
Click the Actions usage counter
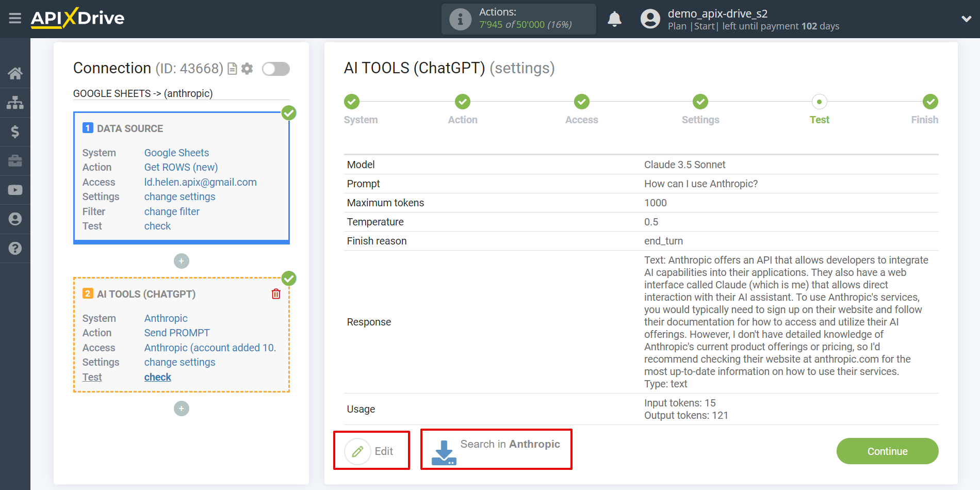[519, 19]
